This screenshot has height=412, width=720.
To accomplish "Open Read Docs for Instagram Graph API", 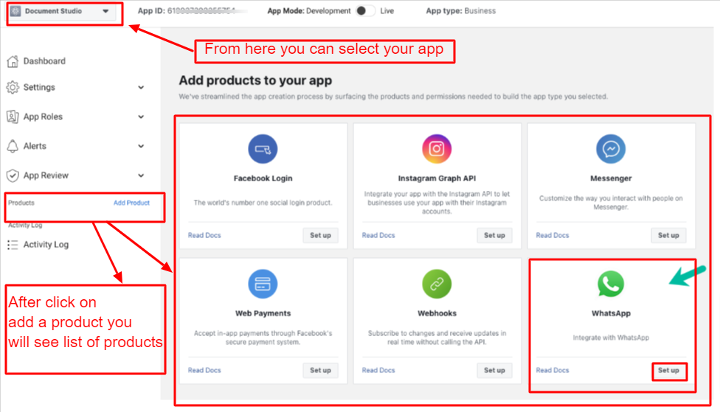I will (x=378, y=235).
